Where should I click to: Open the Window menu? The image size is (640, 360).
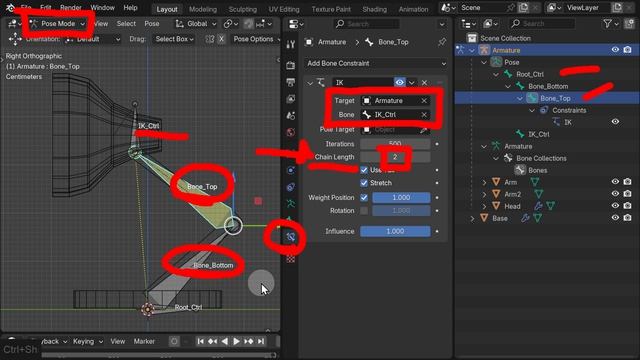[x=102, y=8]
